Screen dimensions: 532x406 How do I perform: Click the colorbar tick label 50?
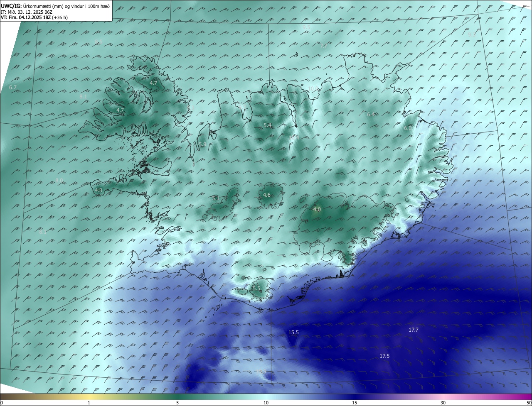click(529, 403)
